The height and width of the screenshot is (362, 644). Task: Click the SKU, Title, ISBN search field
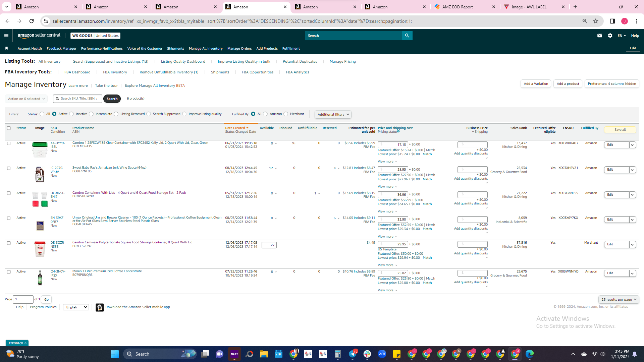(x=78, y=99)
